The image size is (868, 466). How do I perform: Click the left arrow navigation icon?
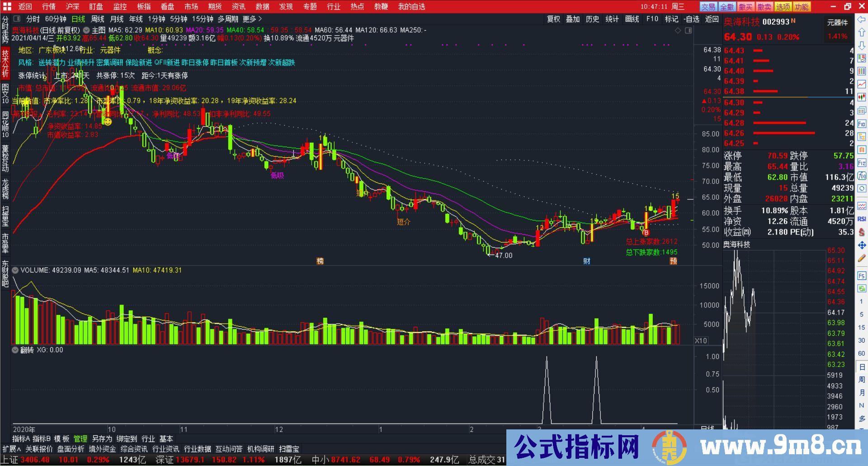861,20
